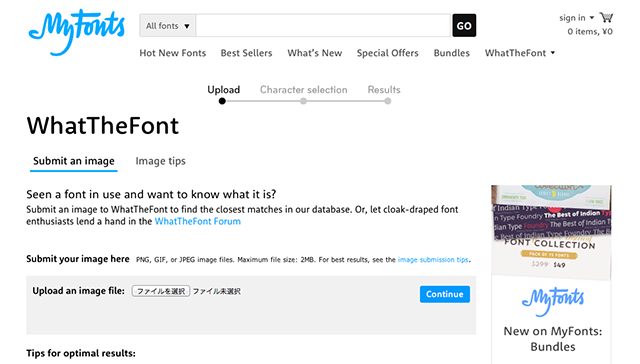
Task: Open New on MyFonts: Bundles promo
Action: (553, 339)
